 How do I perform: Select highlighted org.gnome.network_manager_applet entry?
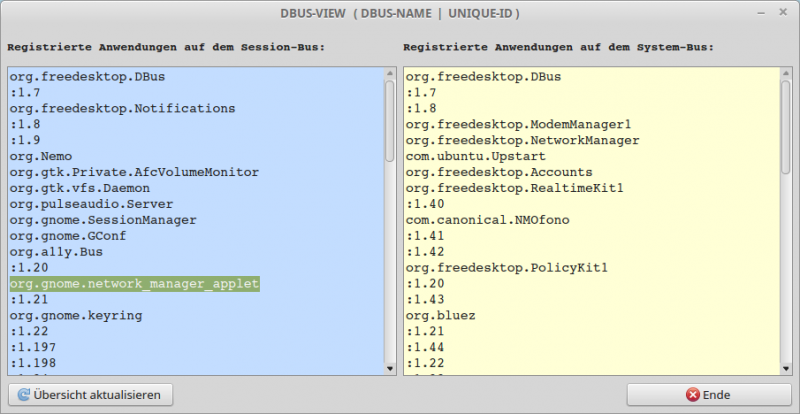(x=134, y=284)
